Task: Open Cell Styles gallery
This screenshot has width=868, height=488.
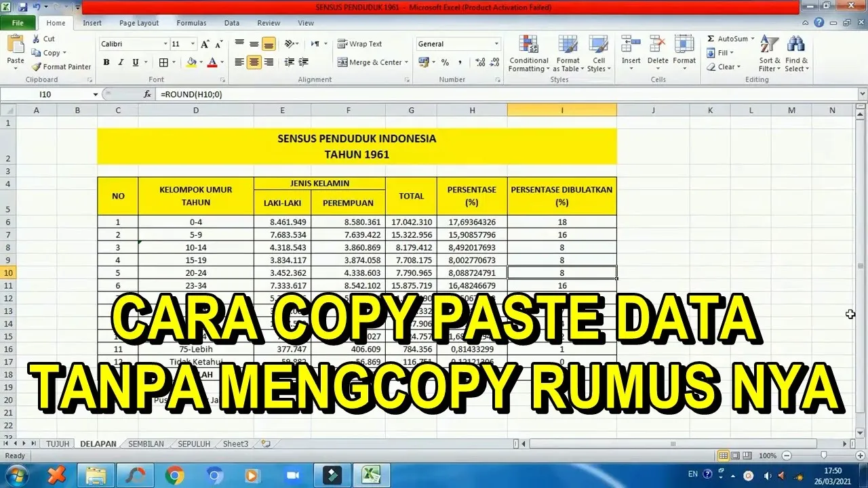Action: 598,54
